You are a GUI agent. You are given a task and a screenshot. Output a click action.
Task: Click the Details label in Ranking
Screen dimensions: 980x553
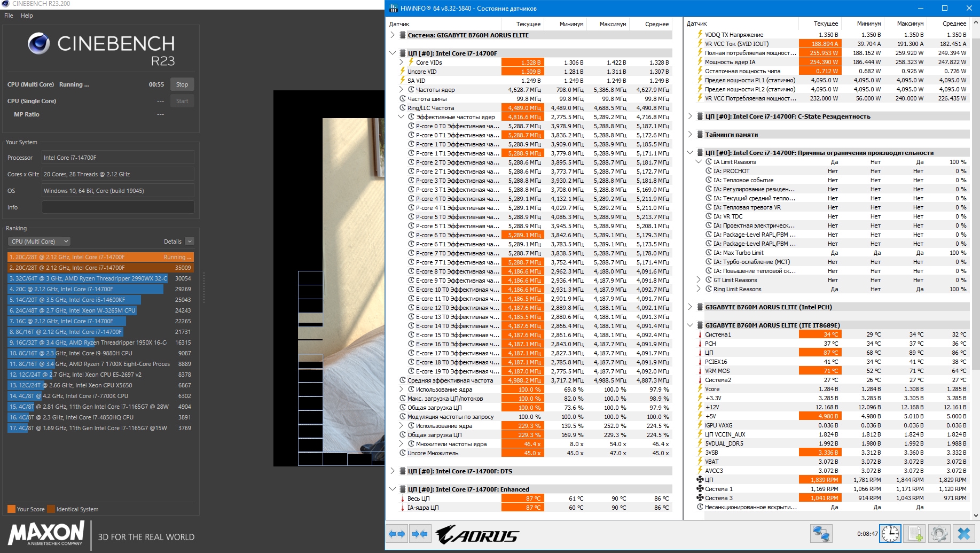point(173,242)
